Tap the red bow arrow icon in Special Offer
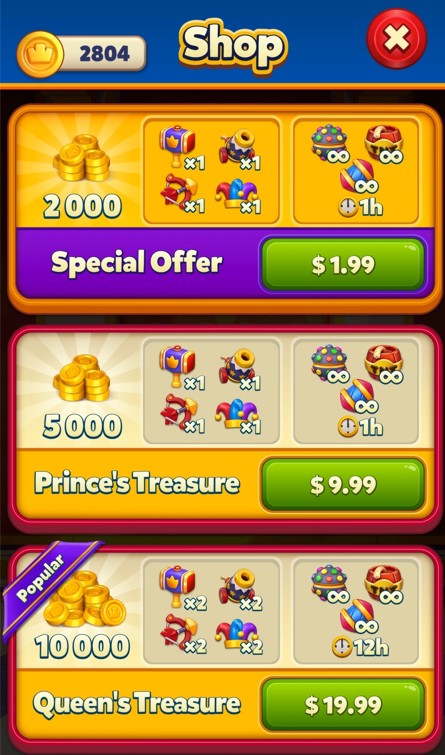Screen dimensions: 445x755 (x=179, y=192)
